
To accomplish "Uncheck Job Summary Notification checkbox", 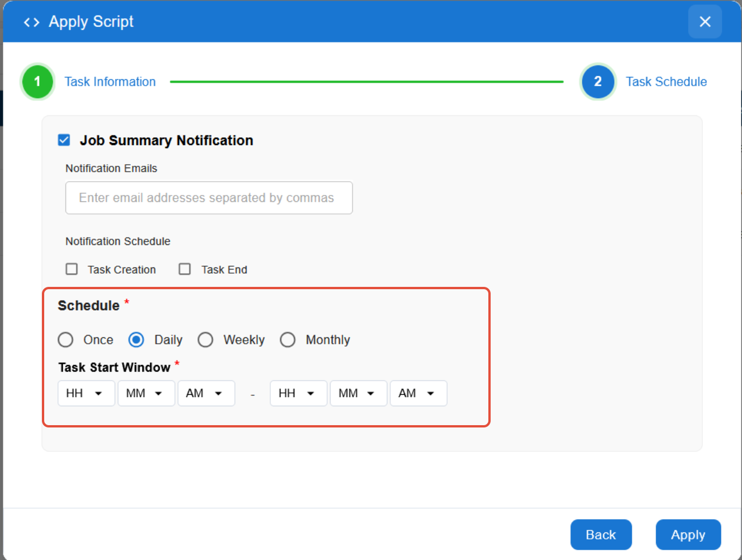I will point(64,140).
